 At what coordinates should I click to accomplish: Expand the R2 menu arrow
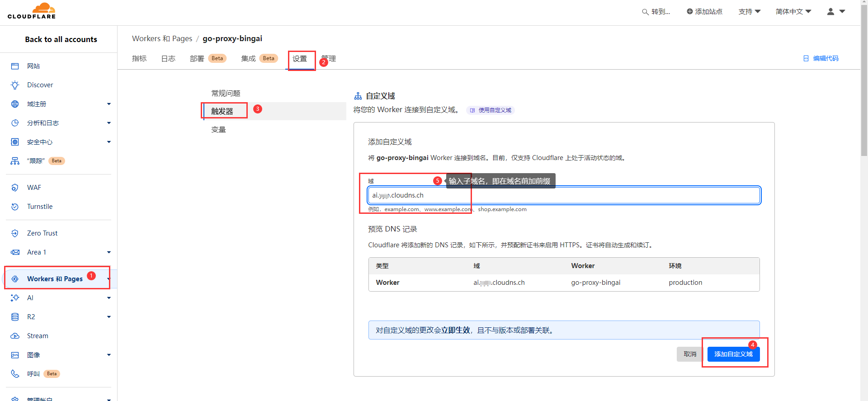click(109, 317)
